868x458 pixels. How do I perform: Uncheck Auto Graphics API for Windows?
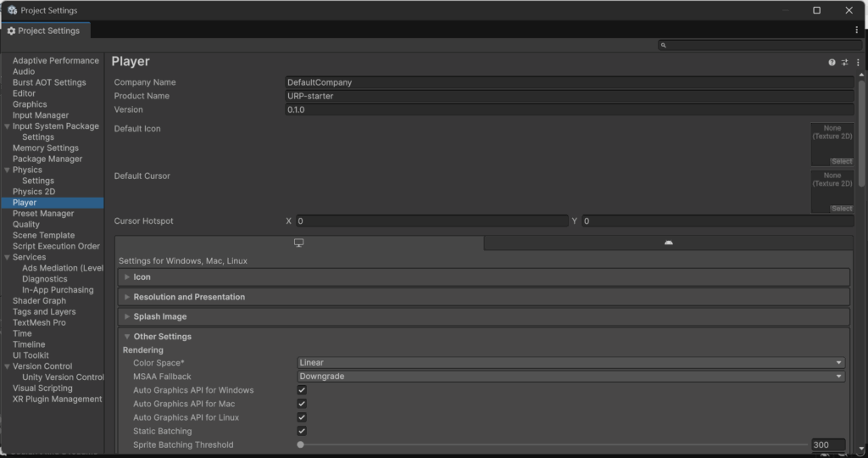[x=302, y=390]
